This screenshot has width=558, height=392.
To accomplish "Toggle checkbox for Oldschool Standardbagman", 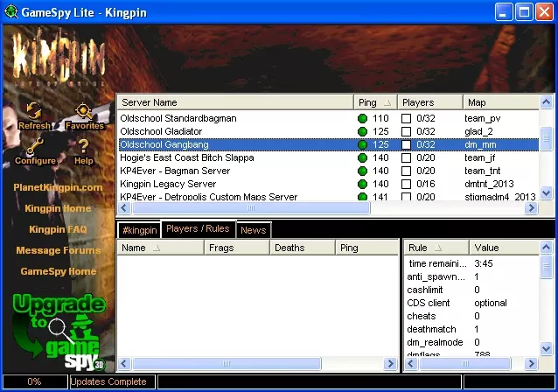I will (406, 118).
